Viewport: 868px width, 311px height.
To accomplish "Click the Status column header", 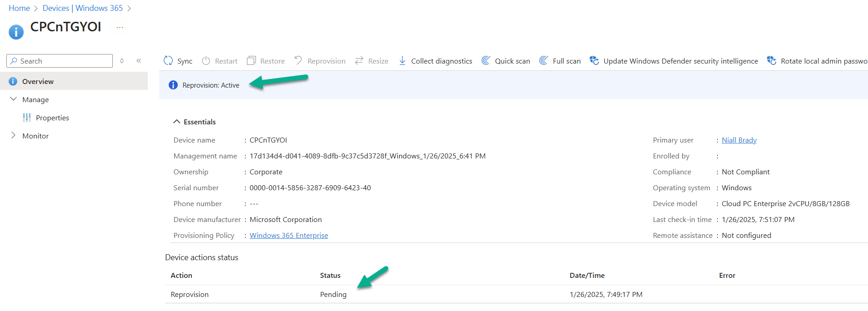I will tap(330, 275).
